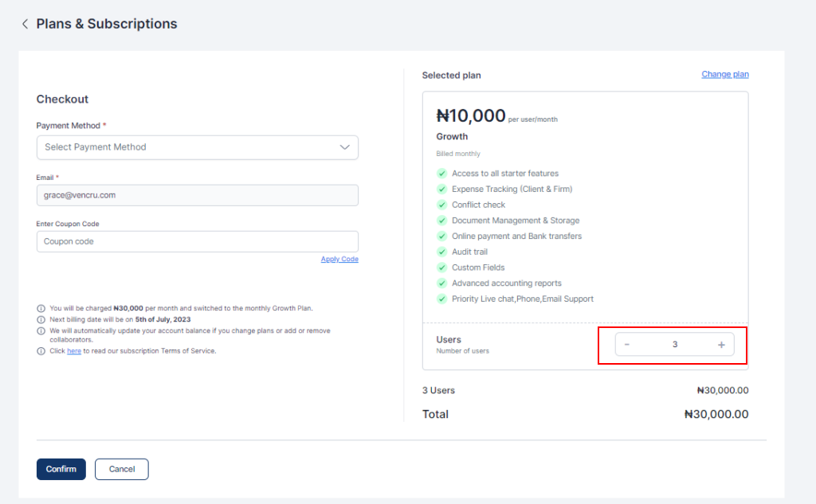
Task: Click info icon beside Next billing date
Action: click(41, 319)
